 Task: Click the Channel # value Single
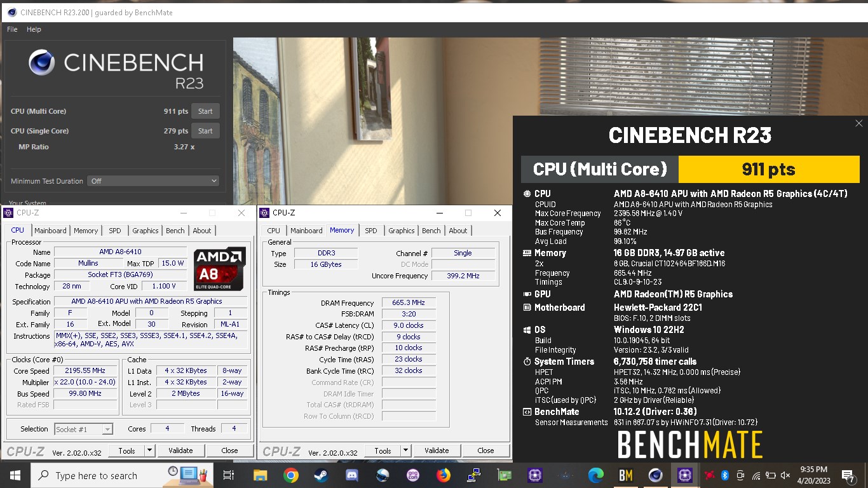[463, 253]
